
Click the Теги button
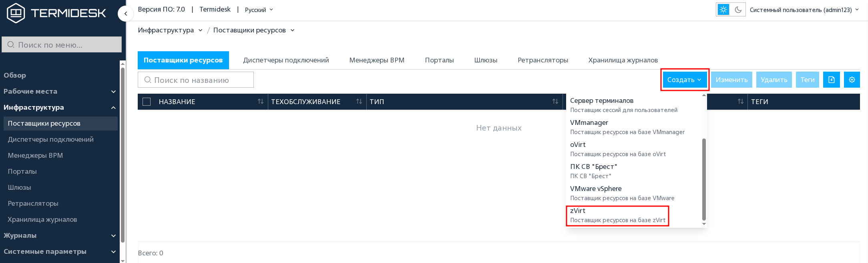point(808,80)
